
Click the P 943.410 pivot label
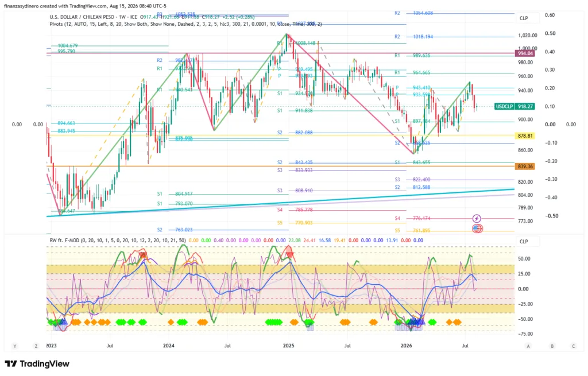coord(413,88)
